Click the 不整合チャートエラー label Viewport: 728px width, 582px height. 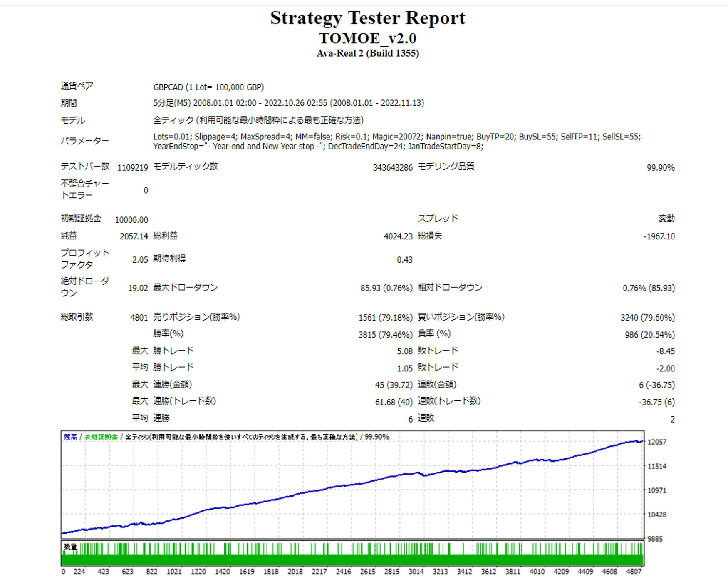(x=85, y=189)
